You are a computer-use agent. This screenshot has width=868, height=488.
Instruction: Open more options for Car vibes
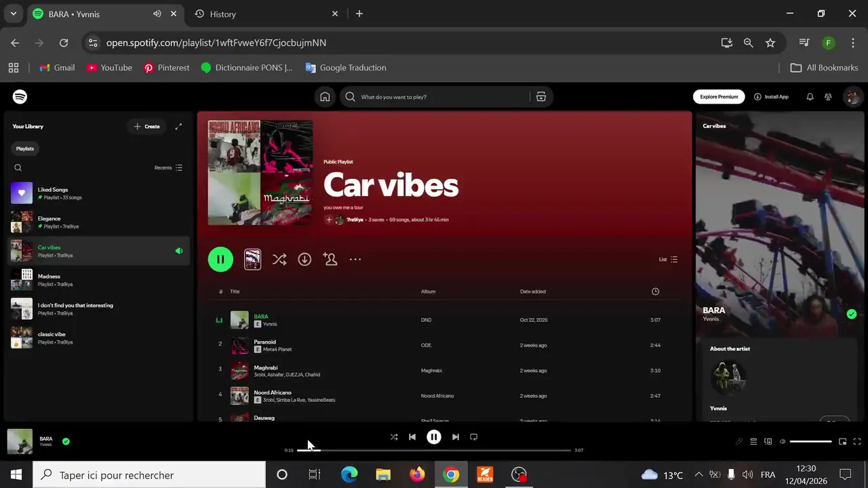(x=355, y=260)
